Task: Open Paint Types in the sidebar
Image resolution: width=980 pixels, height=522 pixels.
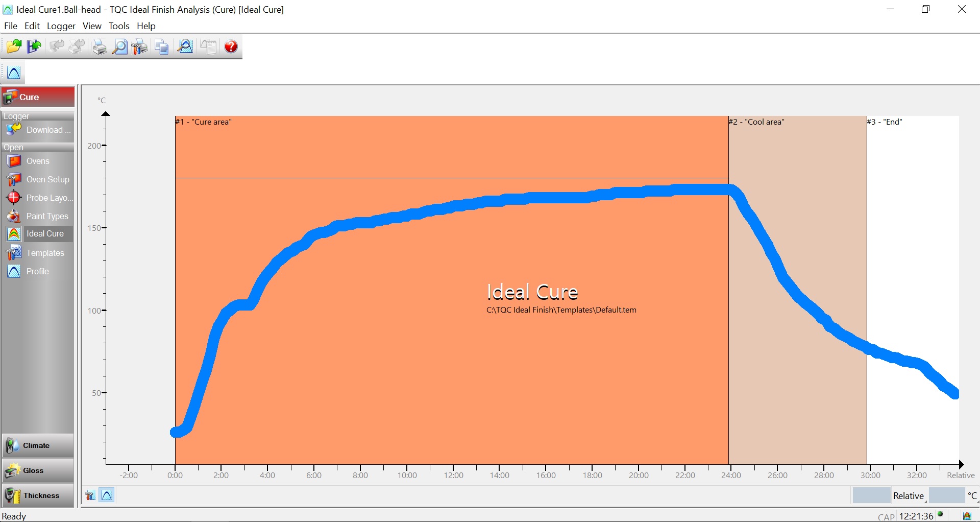Action: click(47, 216)
